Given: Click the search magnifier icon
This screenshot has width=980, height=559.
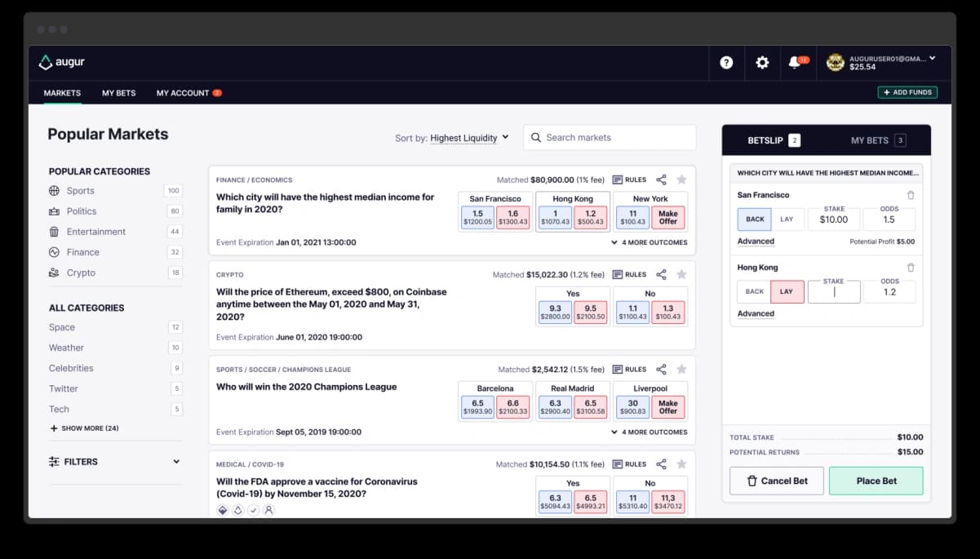Looking at the screenshot, I should 536,137.
